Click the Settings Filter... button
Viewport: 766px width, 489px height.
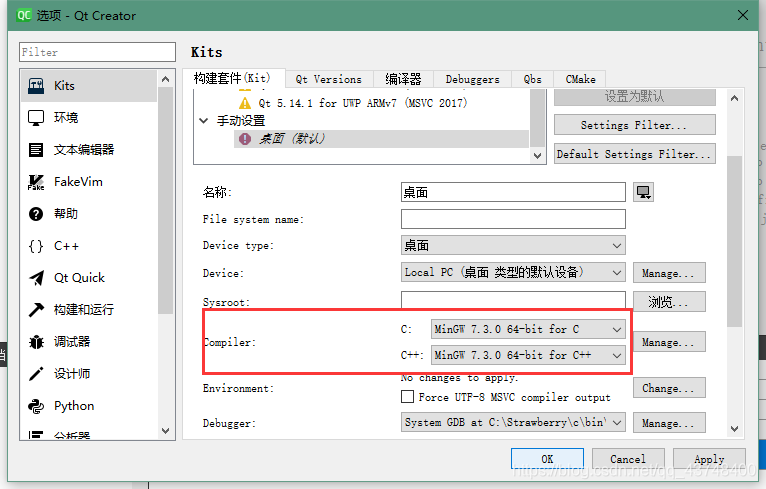(x=635, y=125)
